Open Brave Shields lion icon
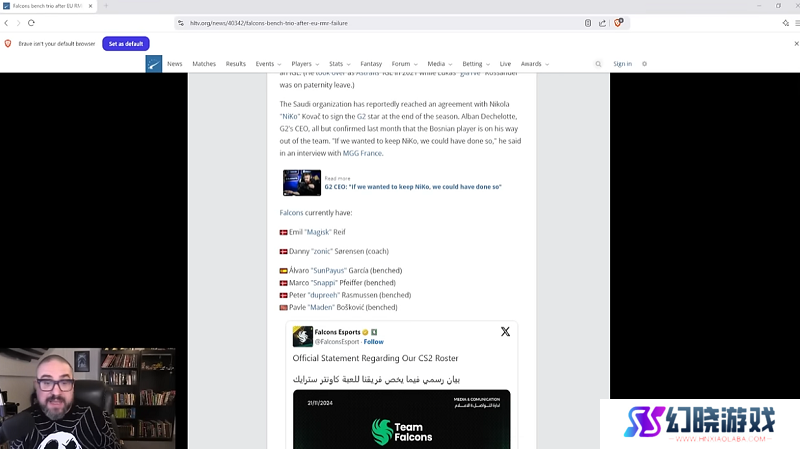 tap(618, 23)
